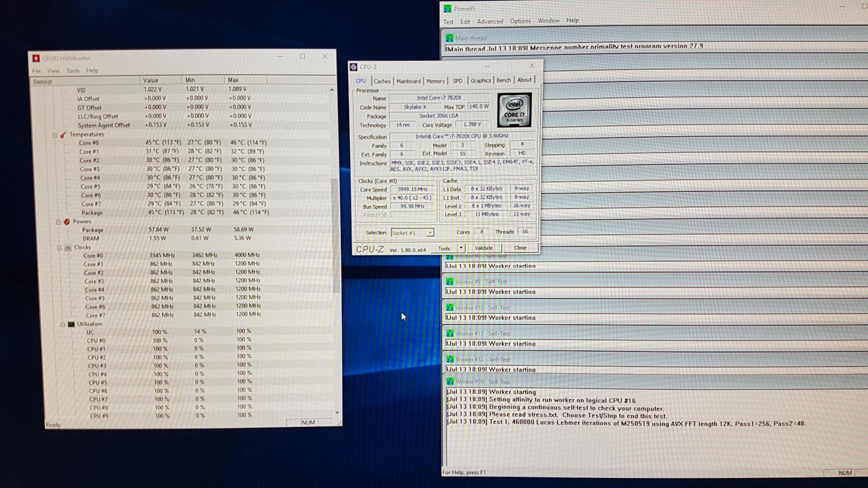This screenshot has width=868, height=488.
Task: Select the System Agent Offset row
Action: (x=186, y=125)
